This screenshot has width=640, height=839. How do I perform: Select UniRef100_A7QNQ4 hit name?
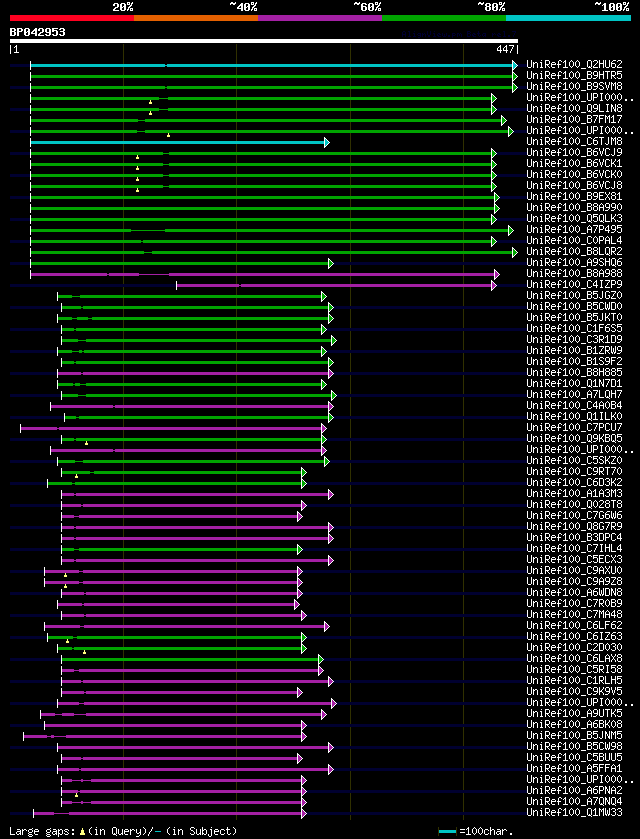(x=574, y=802)
